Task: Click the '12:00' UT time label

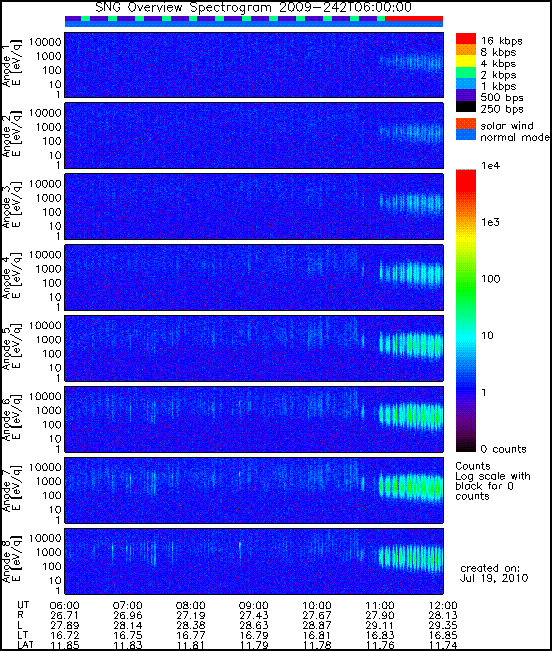Action: tap(443, 606)
